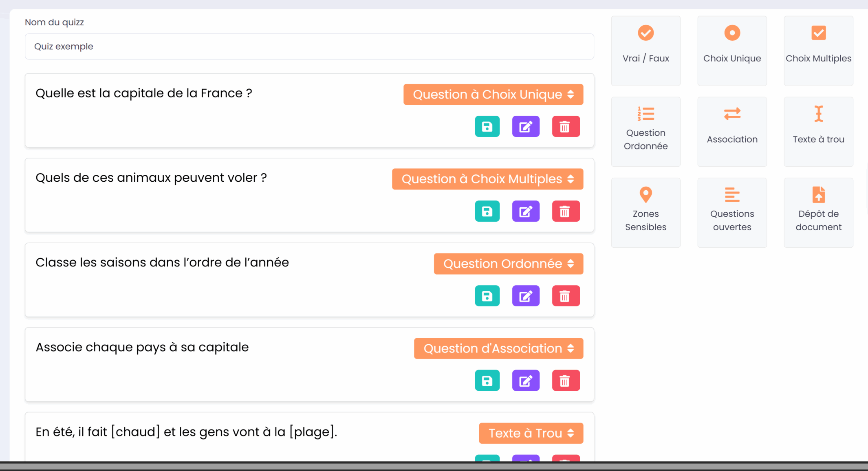Screen dimensions: 868x471
Task: Open the Question d'Association type dropdown
Action: 498,349
